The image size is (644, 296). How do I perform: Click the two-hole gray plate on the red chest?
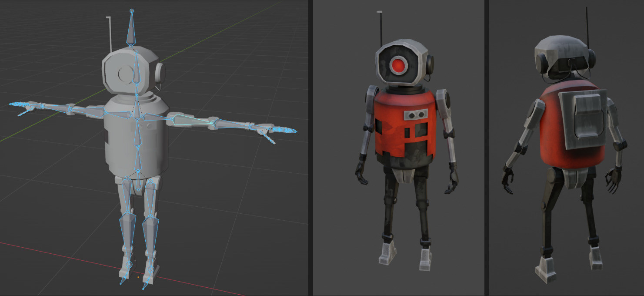point(416,114)
